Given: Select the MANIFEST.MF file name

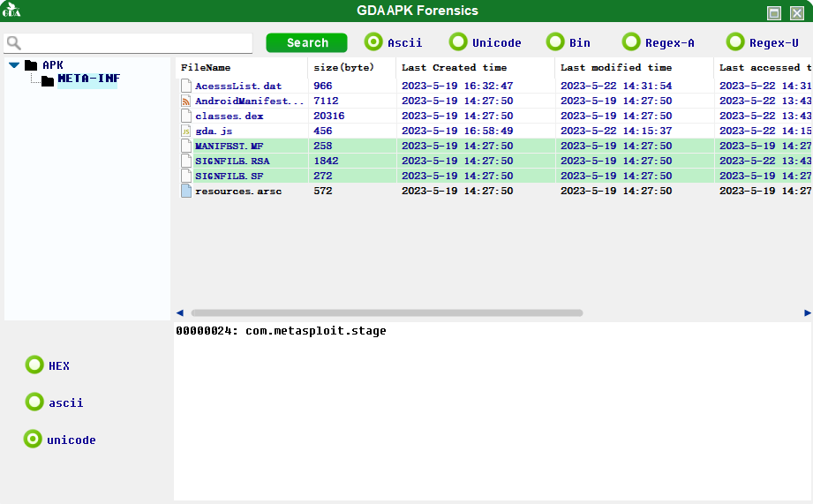Looking at the screenshot, I should pyautogui.click(x=230, y=147).
